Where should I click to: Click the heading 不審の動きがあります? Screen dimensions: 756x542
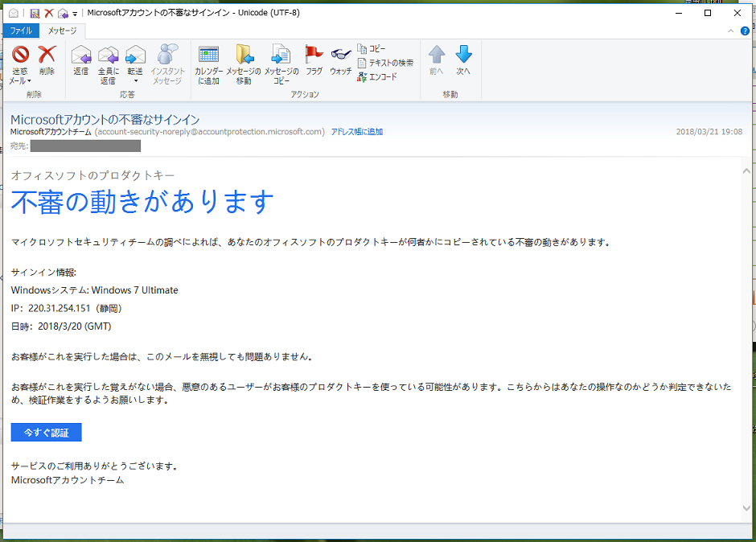tap(142, 201)
